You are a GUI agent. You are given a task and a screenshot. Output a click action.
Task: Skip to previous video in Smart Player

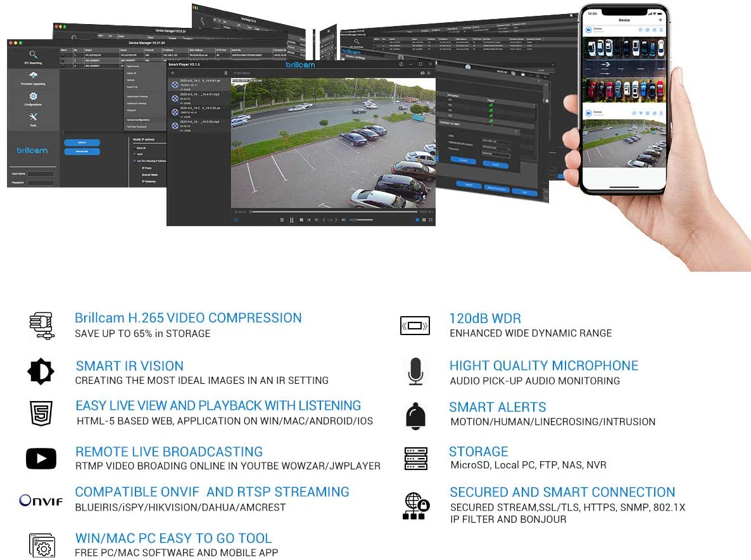(x=309, y=220)
